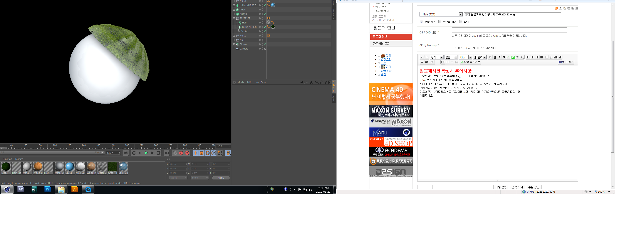Click the record active objects button
The width and height of the screenshot is (644, 228).
tap(175, 153)
